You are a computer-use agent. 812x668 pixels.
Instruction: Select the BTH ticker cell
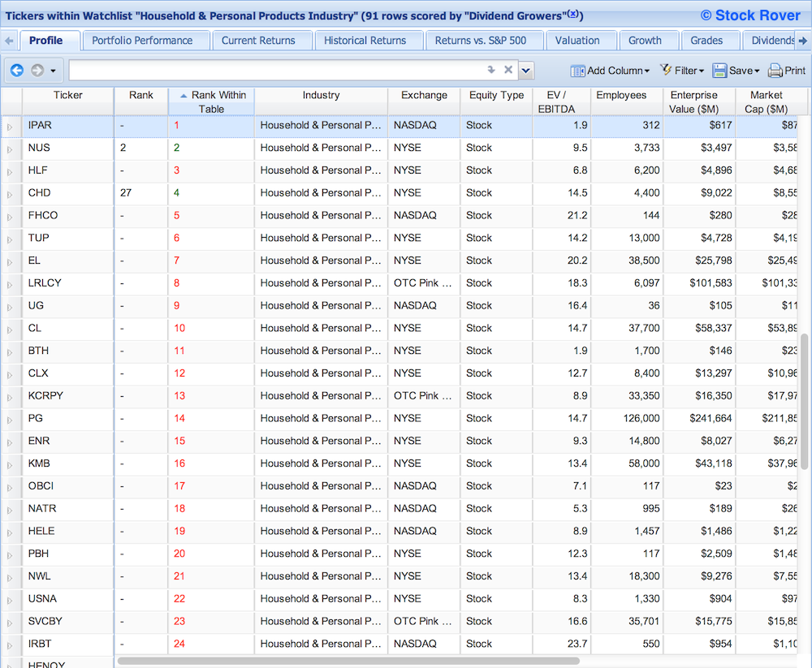pos(68,351)
